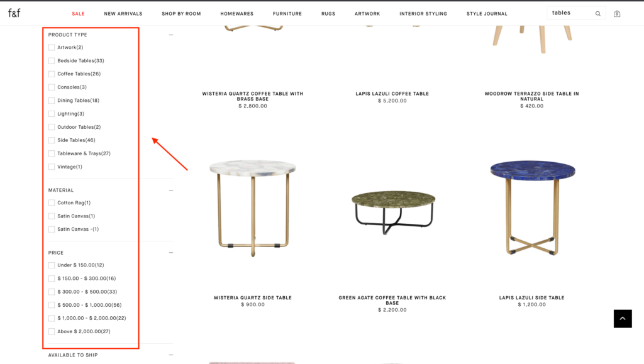Open the shopping bag icon
The height and width of the screenshot is (364, 644).
coord(617,14)
